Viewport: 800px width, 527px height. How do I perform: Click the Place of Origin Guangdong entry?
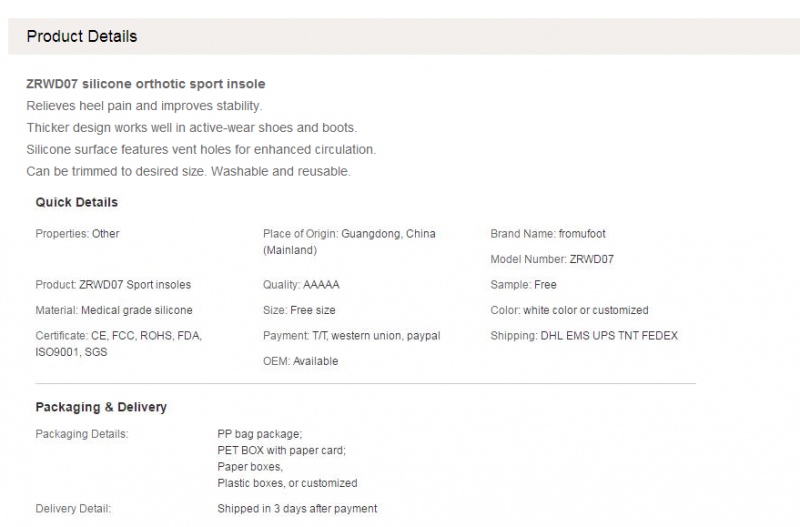[349, 242]
